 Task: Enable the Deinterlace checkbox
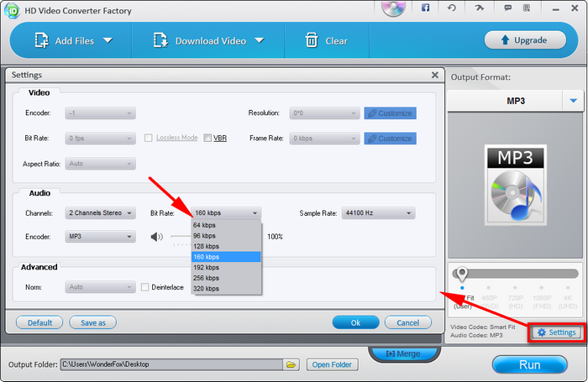coord(144,287)
